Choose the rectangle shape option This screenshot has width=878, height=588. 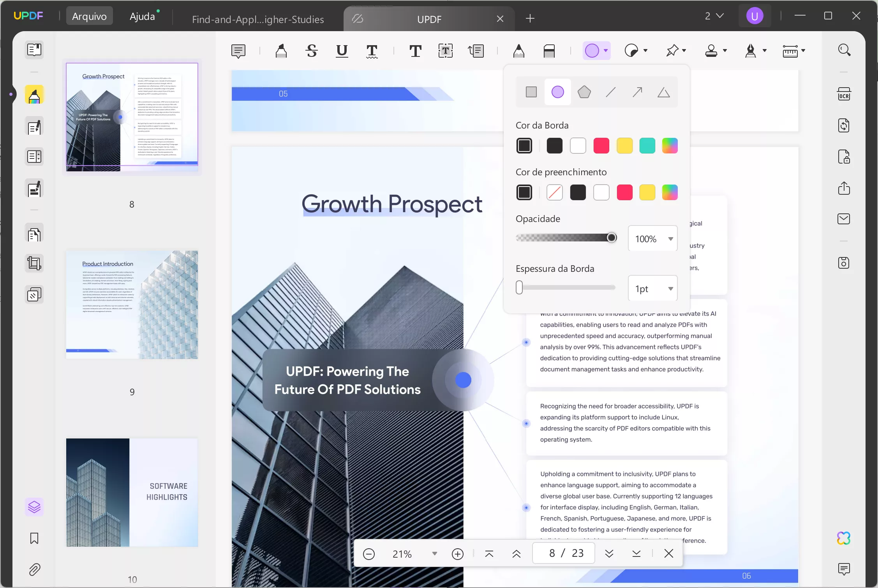(531, 92)
